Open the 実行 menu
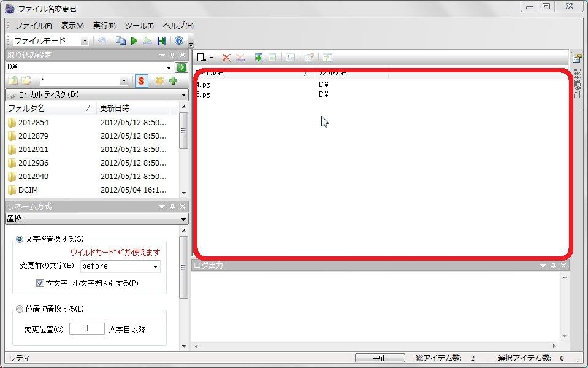The width and height of the screenshot is (588, 368). (103, 26)
